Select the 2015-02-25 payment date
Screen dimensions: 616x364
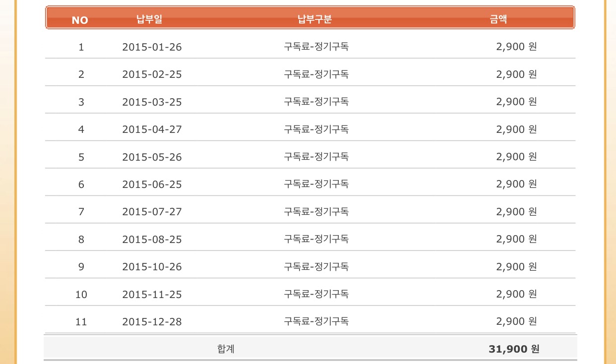(x=152, y=74)
